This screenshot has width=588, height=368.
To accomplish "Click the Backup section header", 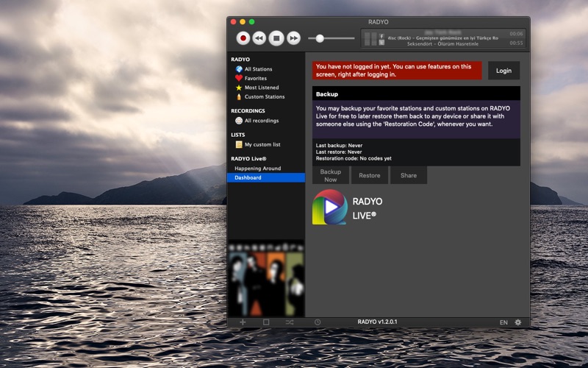I will [416, 94].
